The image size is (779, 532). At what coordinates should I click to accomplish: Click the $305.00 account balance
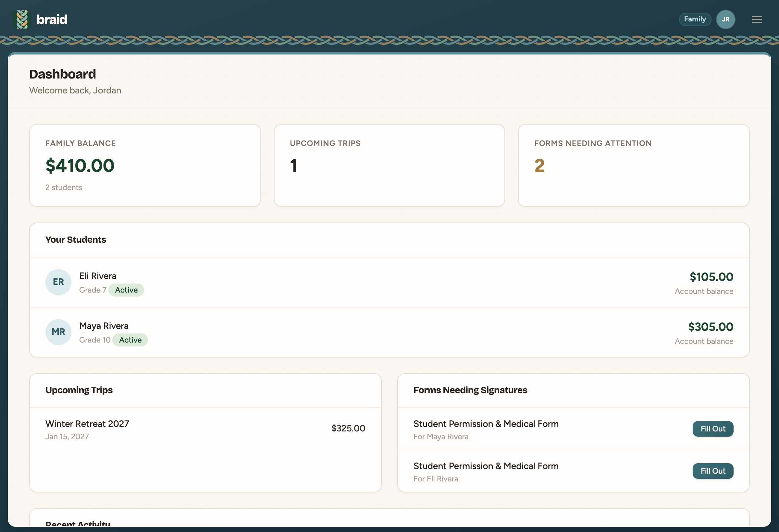point(710,327)
